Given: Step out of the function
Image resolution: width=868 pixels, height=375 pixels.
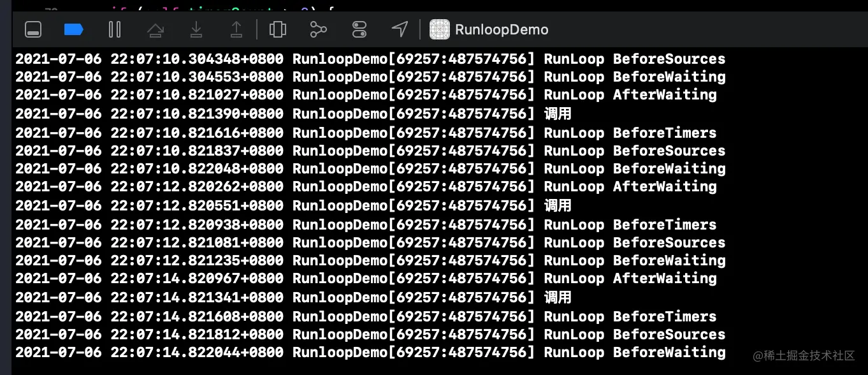Looking at the screenshot, I should tap(236, 29).
